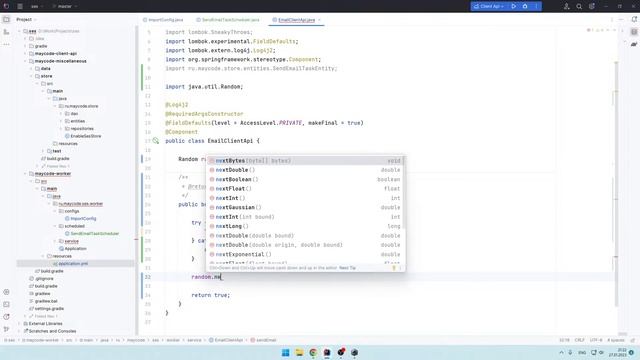Open Code With Me user icon
The width and height of the screenshot is (640, 360).
[x=567, y=6]
